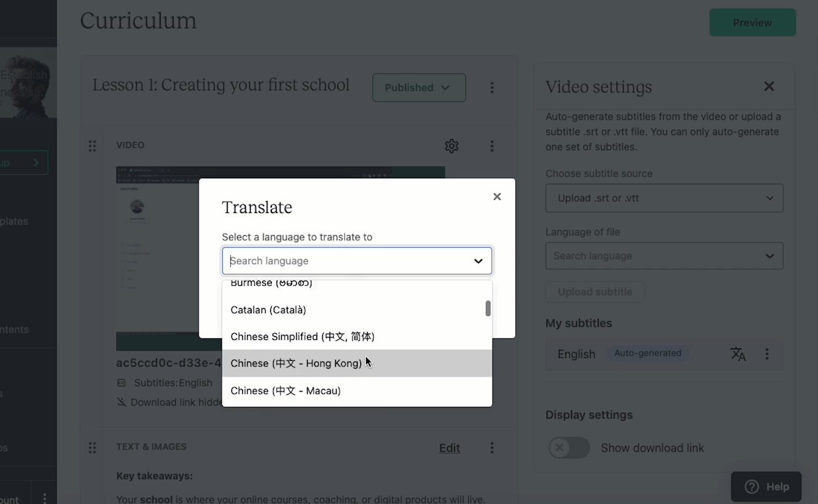The height and width of the screenshot is (504, 818).
Task: Click the VIDEO section drag handle
Action: pos(92,145)
